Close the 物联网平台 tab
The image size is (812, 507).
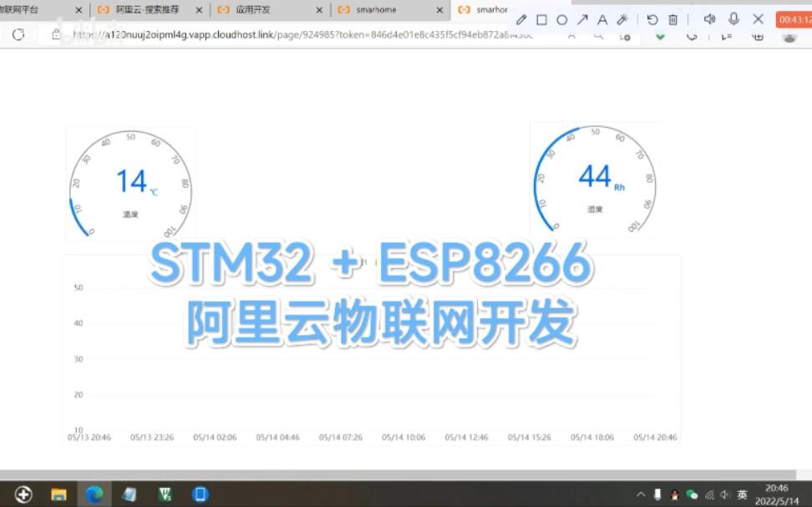point(79,10)
